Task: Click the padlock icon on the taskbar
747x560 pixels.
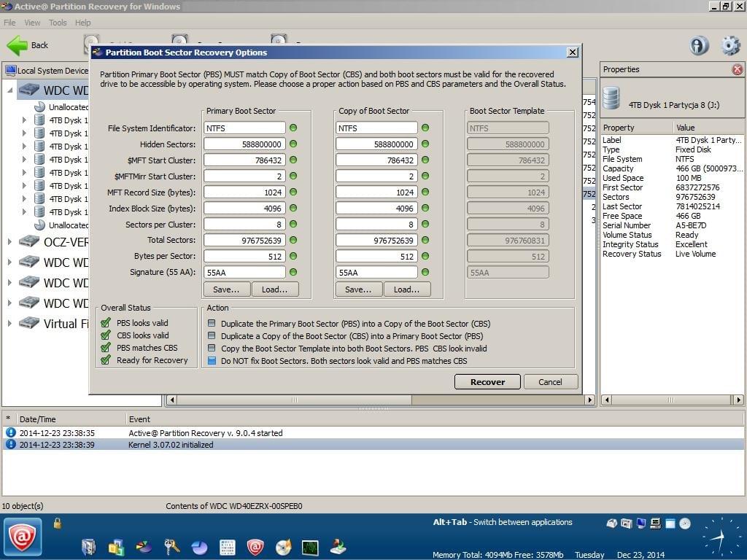Action: click(x=58, y=524)
